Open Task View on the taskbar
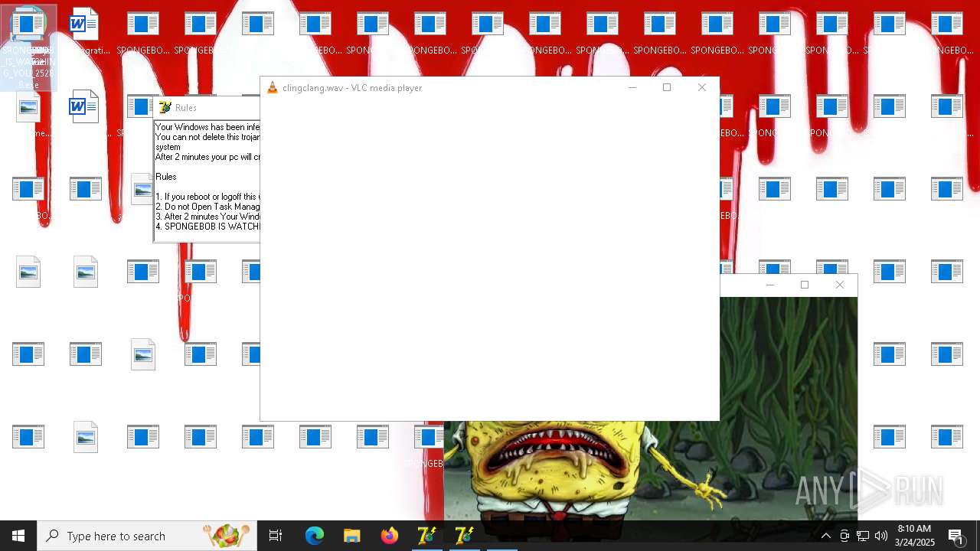 (x=276, y=536)
